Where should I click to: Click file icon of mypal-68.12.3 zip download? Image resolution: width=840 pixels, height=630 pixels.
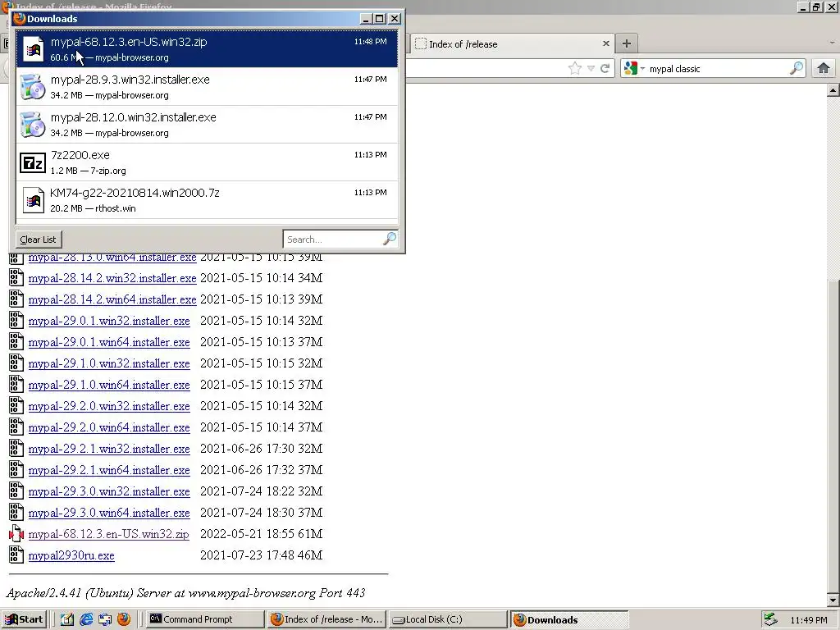[33, 49]
